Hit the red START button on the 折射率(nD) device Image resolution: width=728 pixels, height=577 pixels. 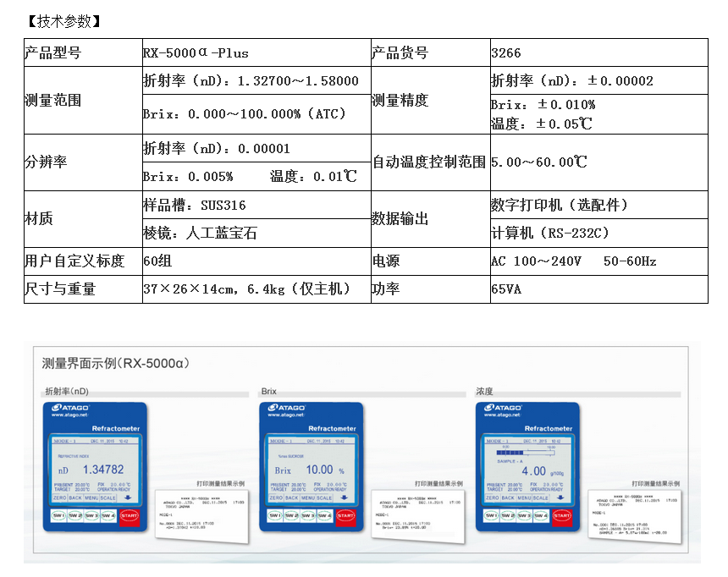(129, 516)
